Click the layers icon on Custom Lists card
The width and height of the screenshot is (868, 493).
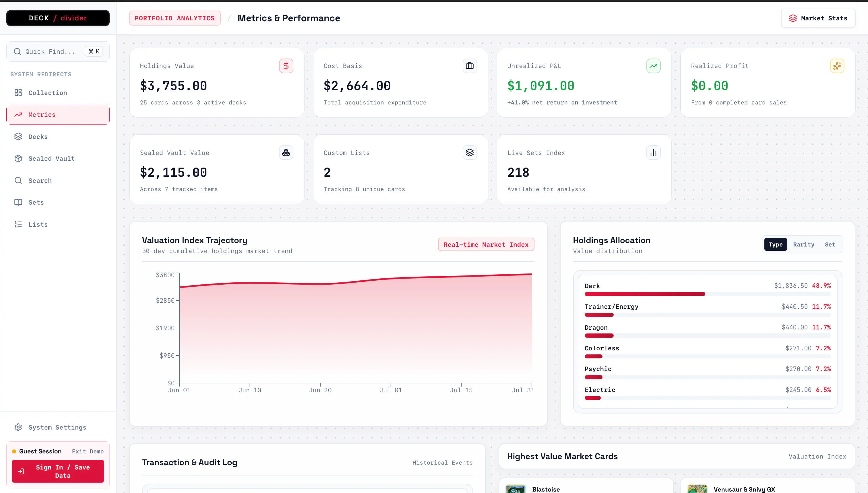469,153
